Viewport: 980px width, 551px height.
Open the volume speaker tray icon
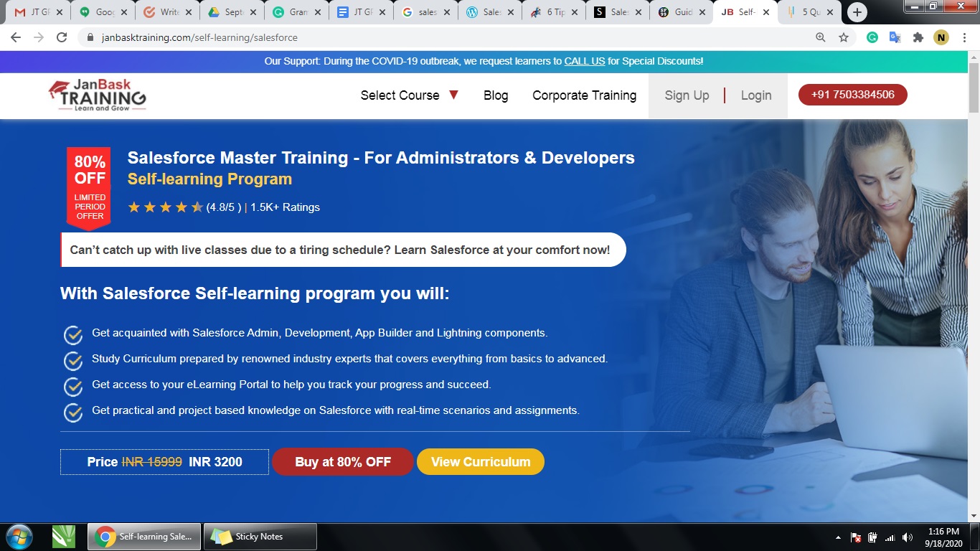[908, 537]
